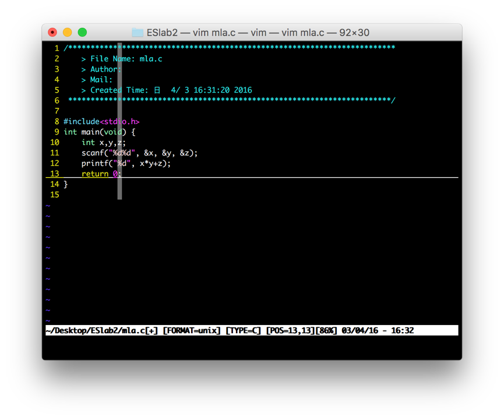Viewport: 504px width, 420px height.
Task: Click the 'Created Time' comment line
Action: coord(167,90)
